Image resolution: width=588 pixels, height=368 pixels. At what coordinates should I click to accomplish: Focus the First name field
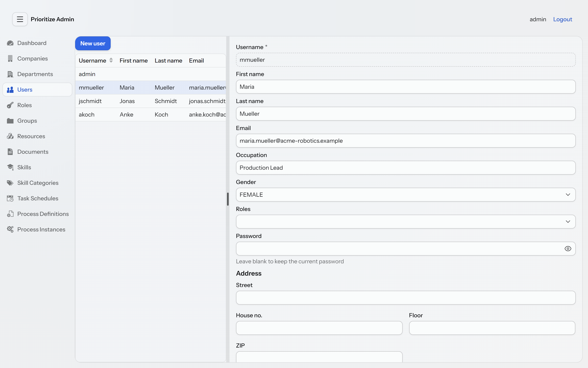406,87
